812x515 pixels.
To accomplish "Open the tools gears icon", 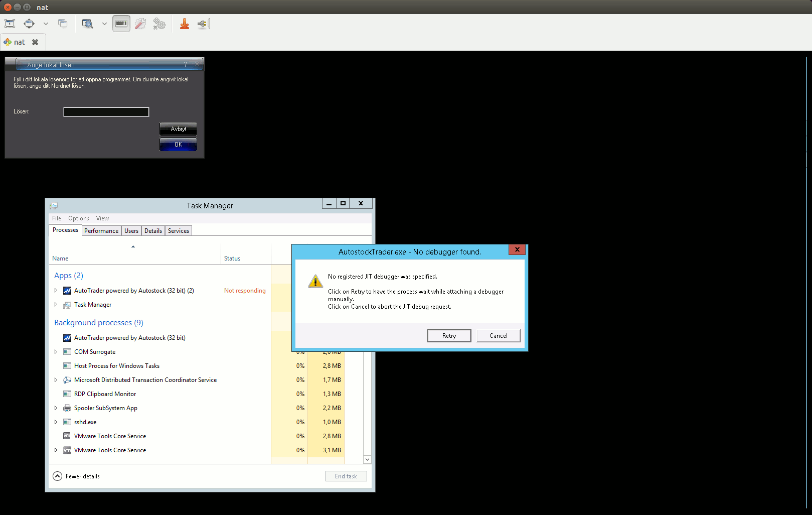I will (159, 24).
